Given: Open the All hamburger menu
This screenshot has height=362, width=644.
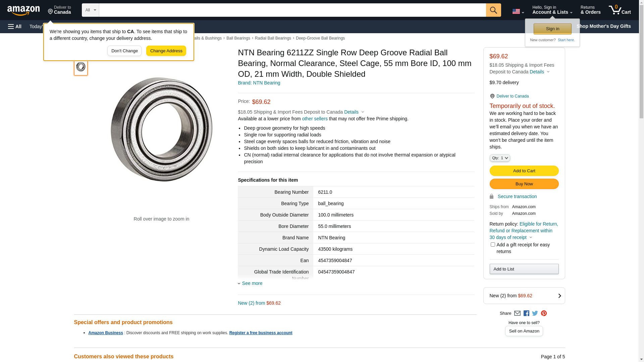Looking at the screenshot, I should click(x=15, y=26).
